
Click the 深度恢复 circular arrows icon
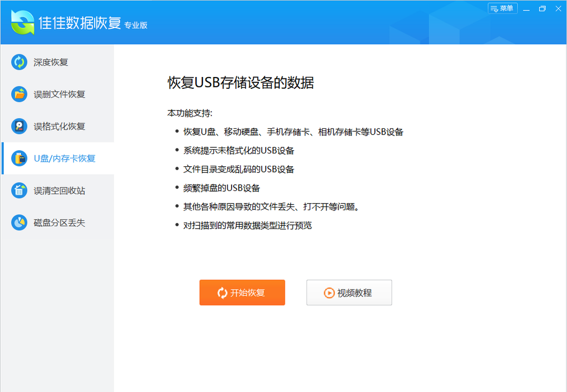point(19,62)
